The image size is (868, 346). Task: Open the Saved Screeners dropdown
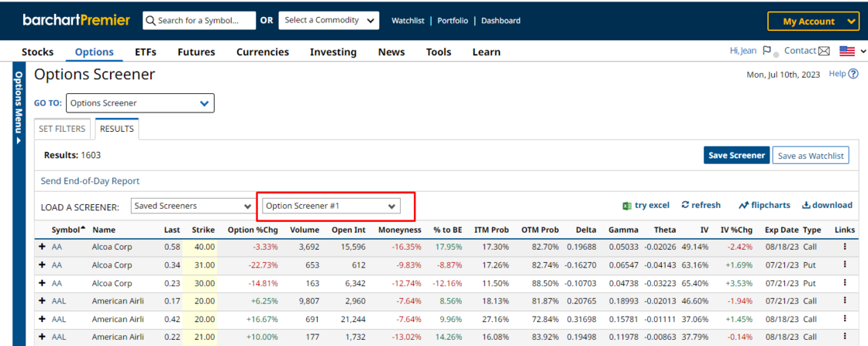(193, 206)
